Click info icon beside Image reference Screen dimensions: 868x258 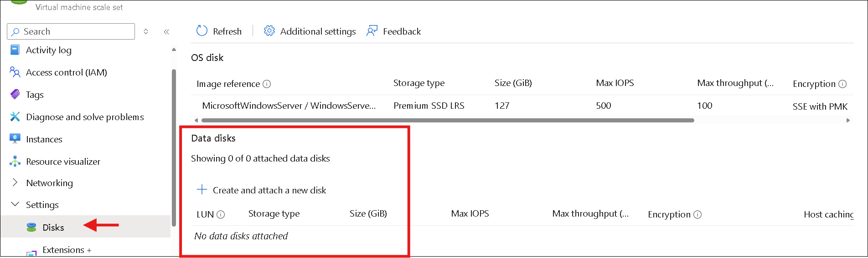[x=267, y=84]
